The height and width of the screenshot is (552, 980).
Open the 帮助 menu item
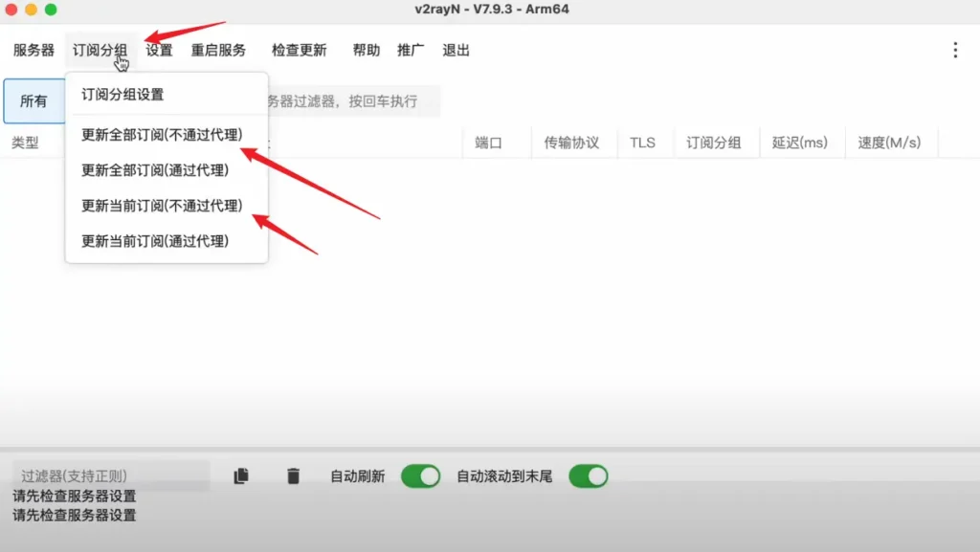click(366, 50)
